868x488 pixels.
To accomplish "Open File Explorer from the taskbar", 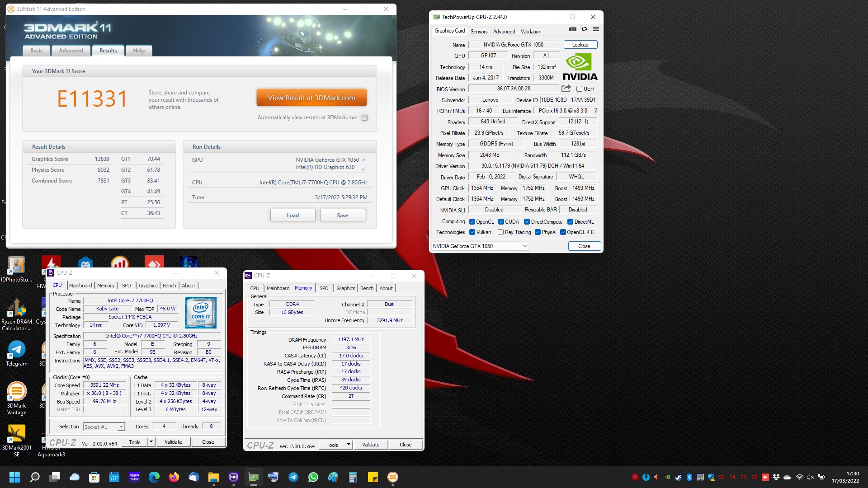I will [214, 477].
